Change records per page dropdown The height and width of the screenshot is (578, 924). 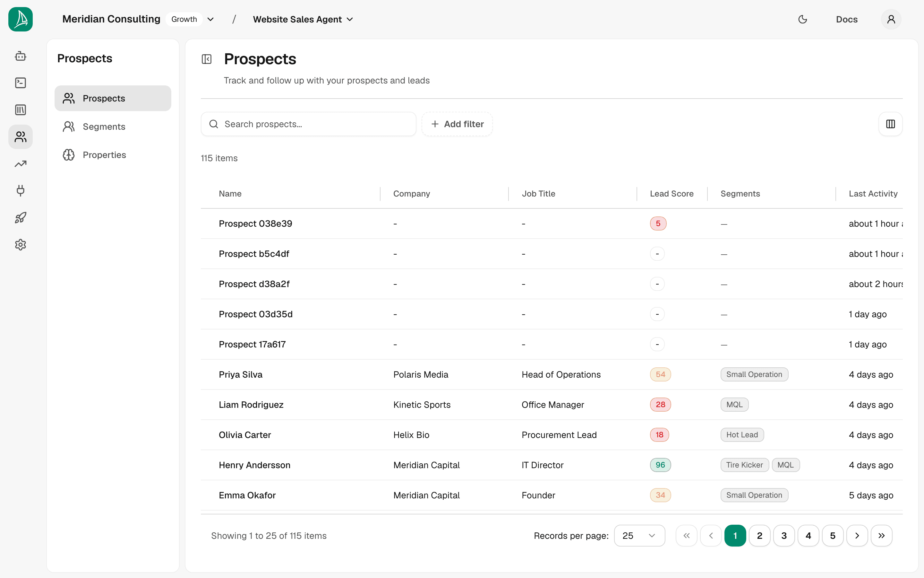pyautogui.click(x=639, y=536)
